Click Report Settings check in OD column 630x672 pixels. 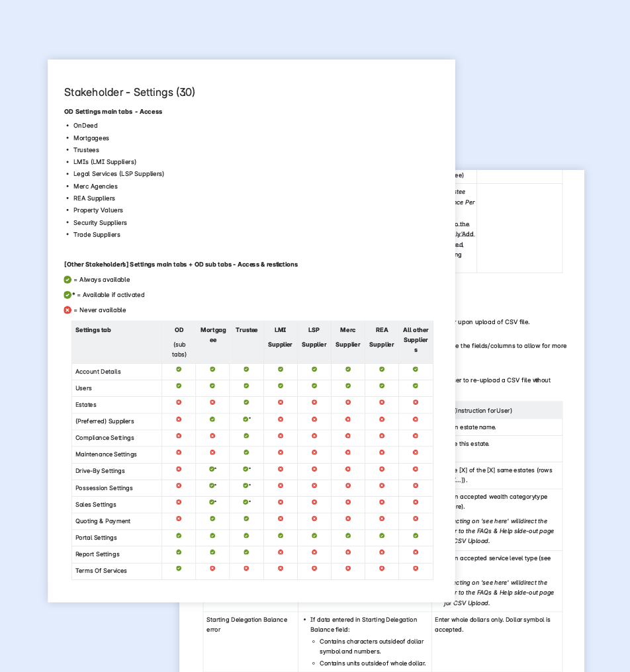[x=179, y=552]
